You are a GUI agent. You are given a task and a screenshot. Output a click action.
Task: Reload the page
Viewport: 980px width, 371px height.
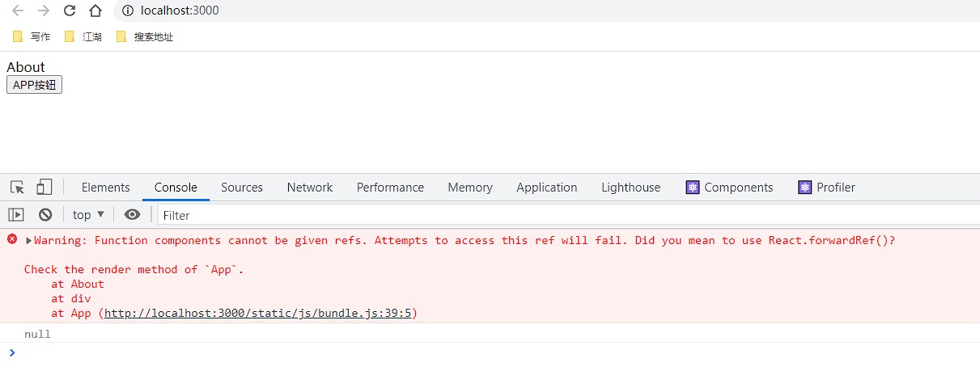[x=70, y=11]
